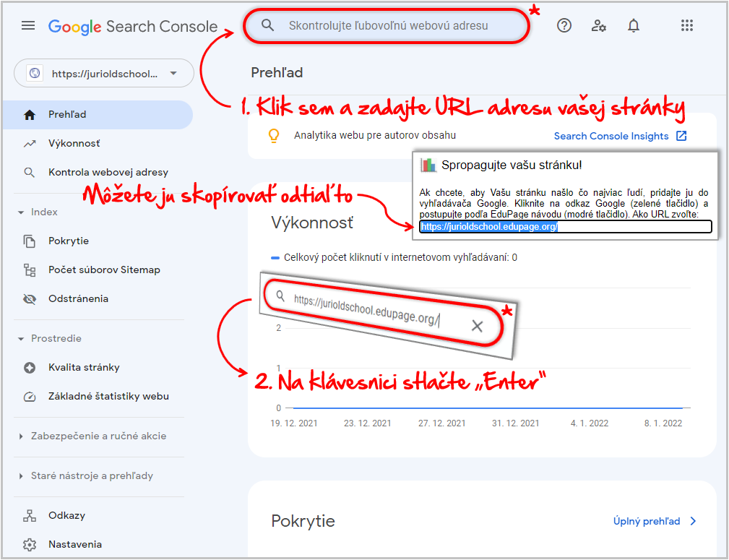Click the crossed-eye Odstránenia icon
The width and height of the screenshot is (729, 560).
[x=30, y=299]
